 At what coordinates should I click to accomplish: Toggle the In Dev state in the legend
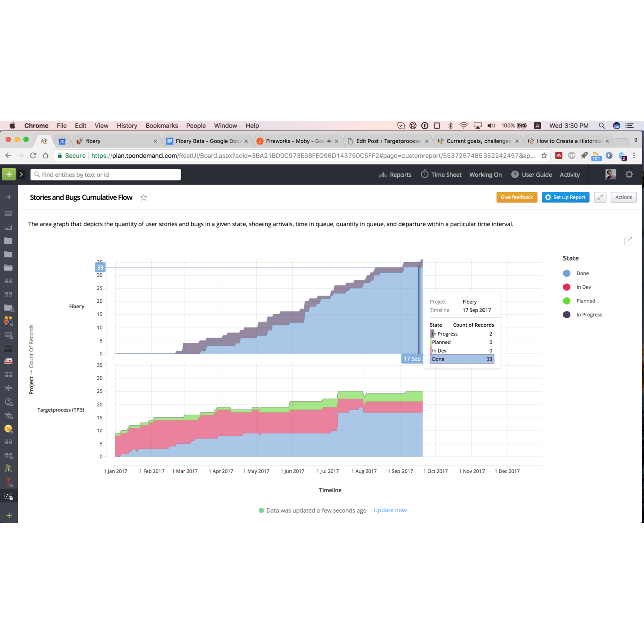[x=583, y=287]
